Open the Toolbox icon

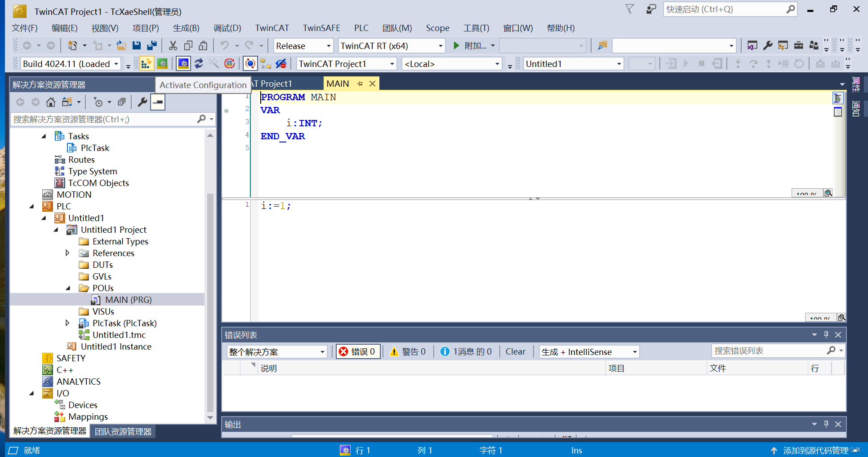tap(799, 45)
